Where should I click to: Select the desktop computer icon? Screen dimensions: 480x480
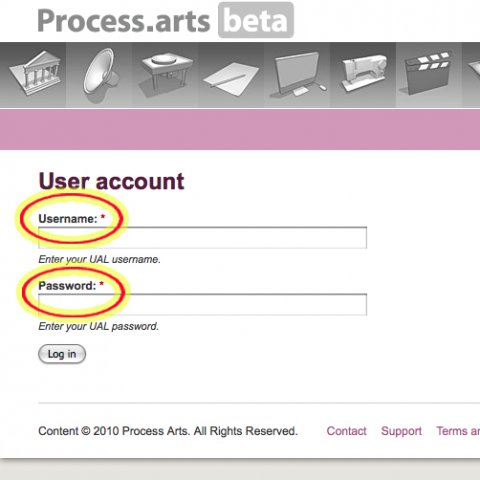[x=298, y=75]
